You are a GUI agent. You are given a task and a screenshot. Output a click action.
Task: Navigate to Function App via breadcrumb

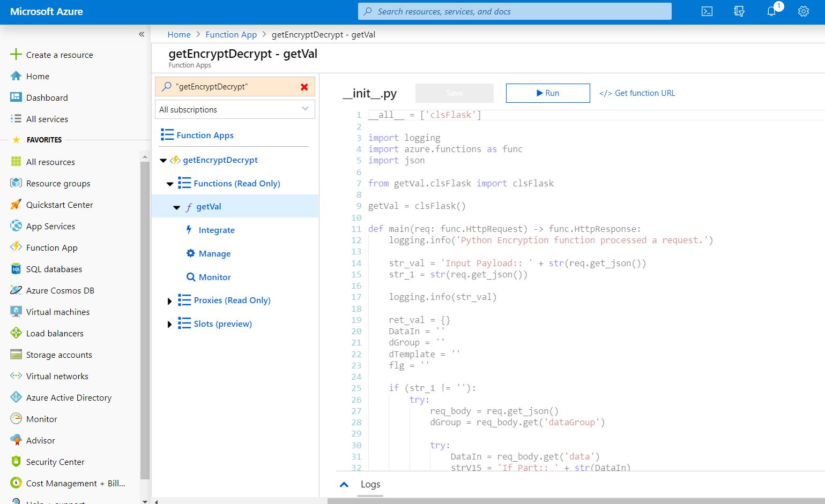pos(231,34)
